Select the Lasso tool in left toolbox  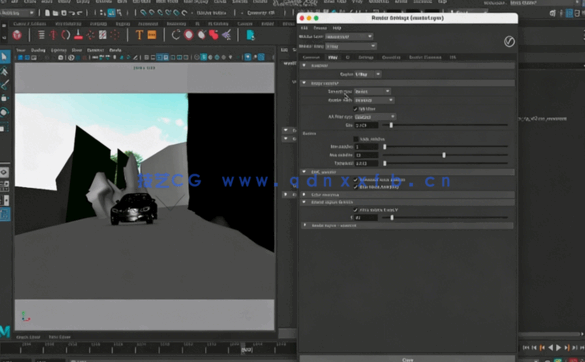click(4, 71)
